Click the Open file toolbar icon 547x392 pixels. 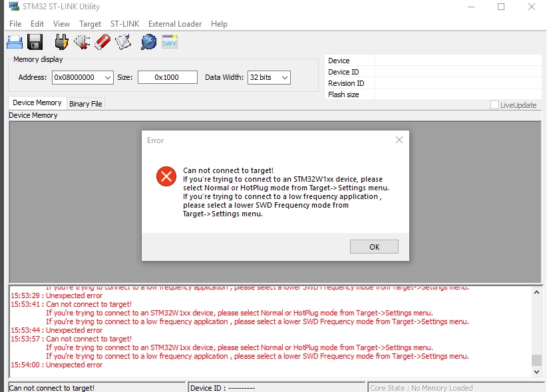pyautogui.click(x=15, y=42)
